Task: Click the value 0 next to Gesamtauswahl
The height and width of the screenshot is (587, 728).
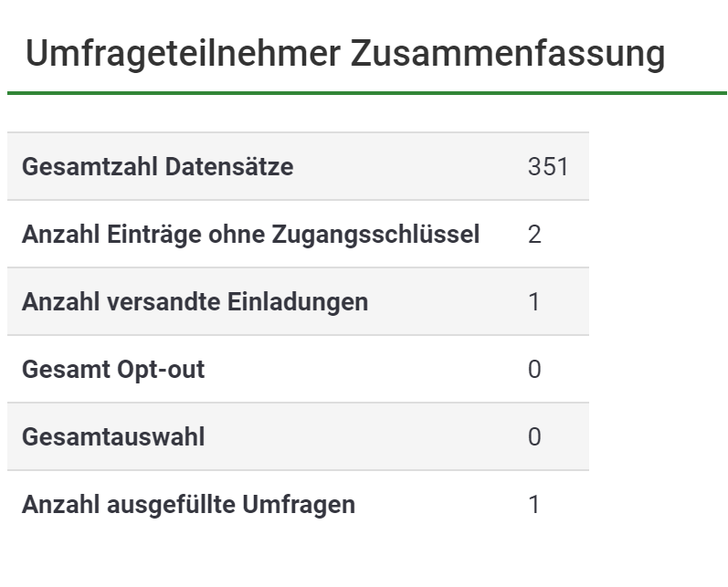Action: pos(534,437)
